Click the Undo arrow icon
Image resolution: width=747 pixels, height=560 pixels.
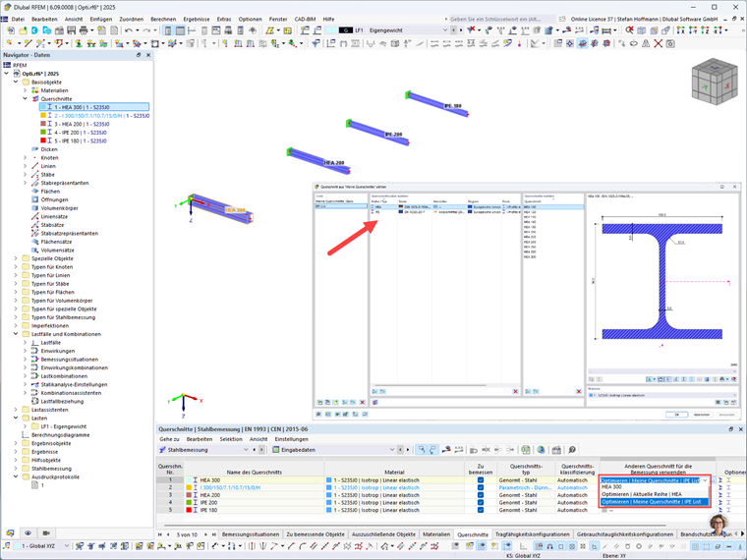click(129, 30)
